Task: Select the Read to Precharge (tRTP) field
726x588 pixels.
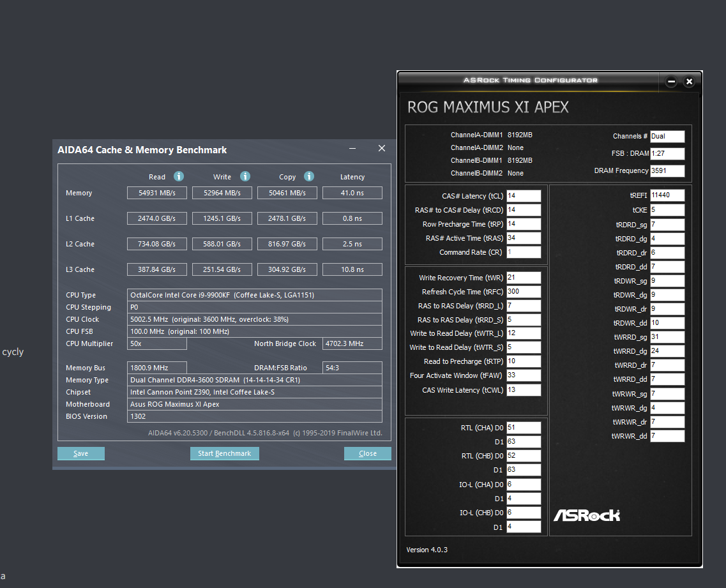Action: [x=524, y=361]
